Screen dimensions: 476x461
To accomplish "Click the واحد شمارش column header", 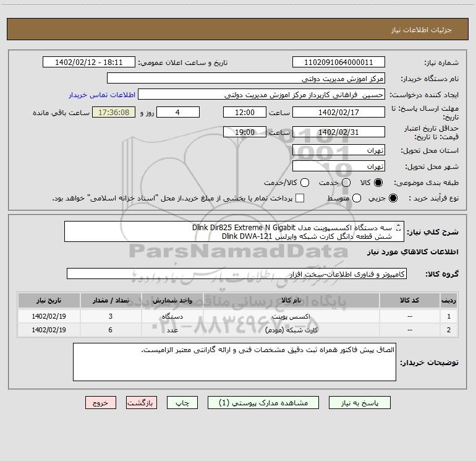I will (172, 301).
